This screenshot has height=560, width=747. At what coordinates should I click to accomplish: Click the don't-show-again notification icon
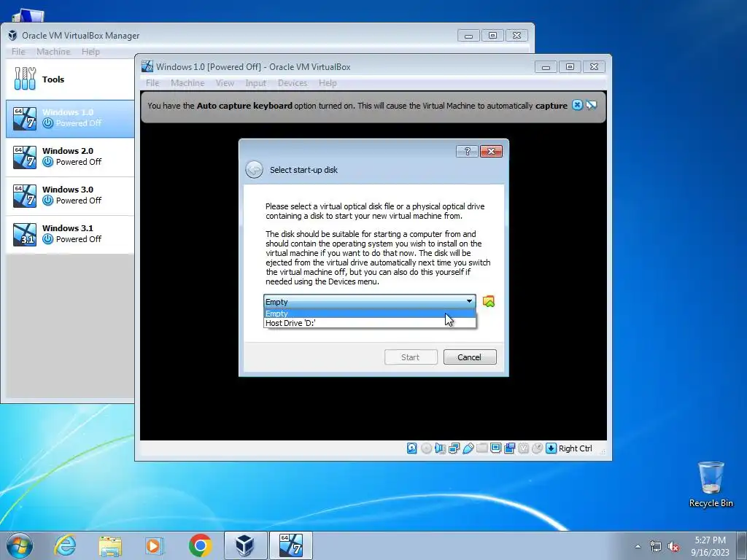click(591, 105)
